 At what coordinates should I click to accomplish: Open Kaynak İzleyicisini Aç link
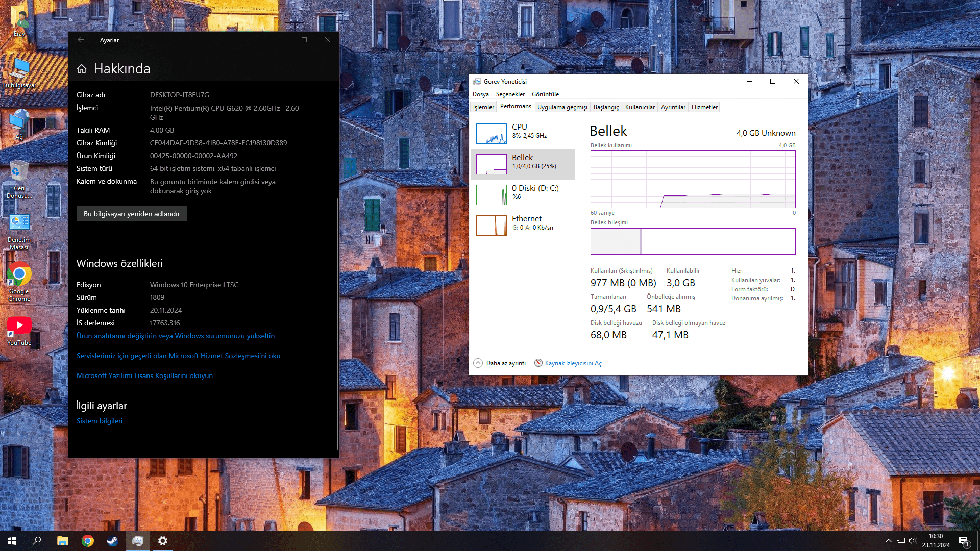[x=573, y=363]
